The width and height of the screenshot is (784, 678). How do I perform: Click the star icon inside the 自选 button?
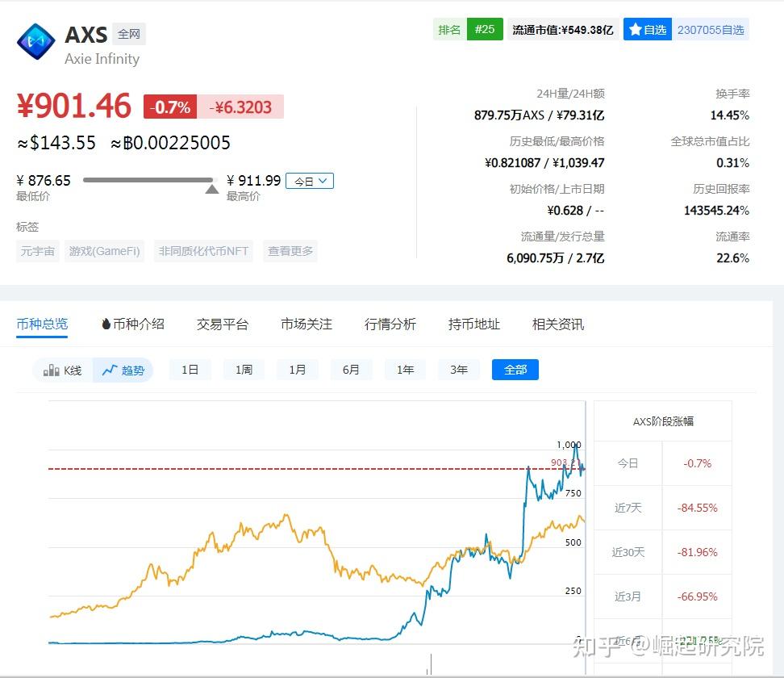(636, 29)
